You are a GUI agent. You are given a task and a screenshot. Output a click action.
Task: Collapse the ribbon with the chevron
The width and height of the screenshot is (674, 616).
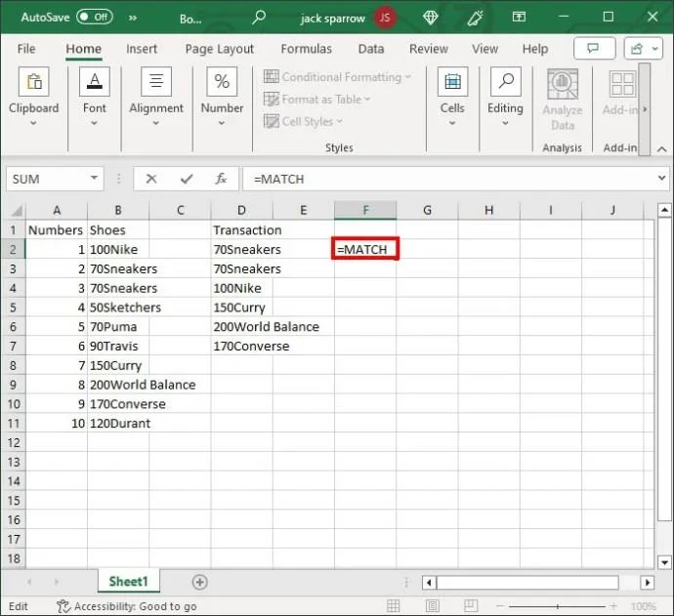(662, 149)
